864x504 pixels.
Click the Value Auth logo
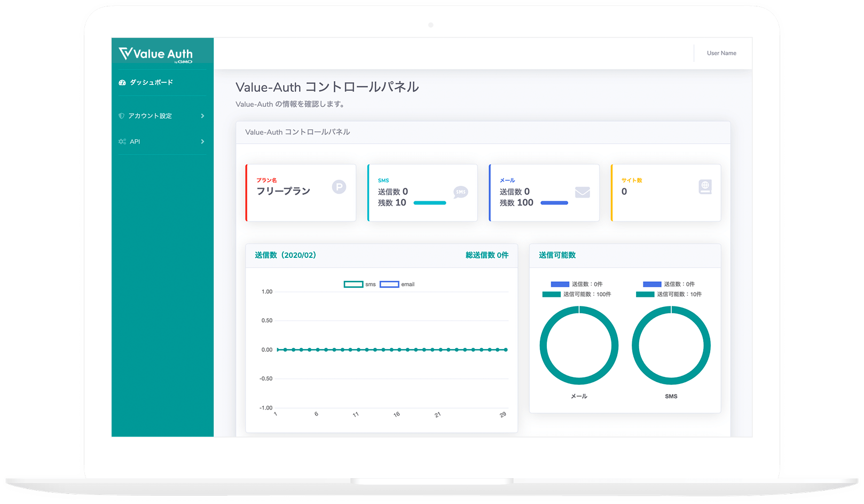[x=155, y=54]
